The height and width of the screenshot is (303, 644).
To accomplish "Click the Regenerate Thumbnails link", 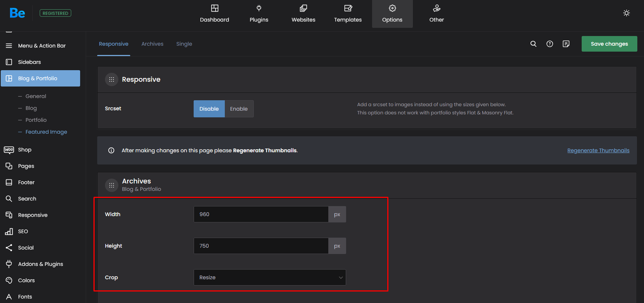I will pyautogui.click(x=598, y=150).
